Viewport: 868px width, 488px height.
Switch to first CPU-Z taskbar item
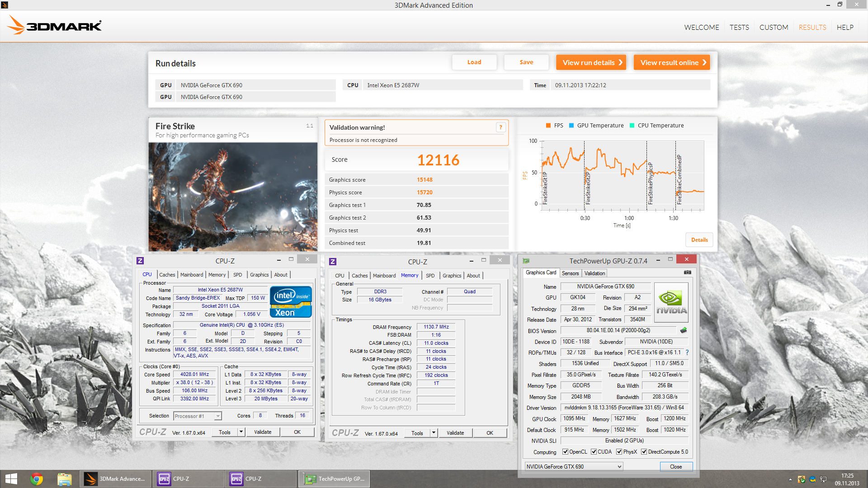click(189, 479)
